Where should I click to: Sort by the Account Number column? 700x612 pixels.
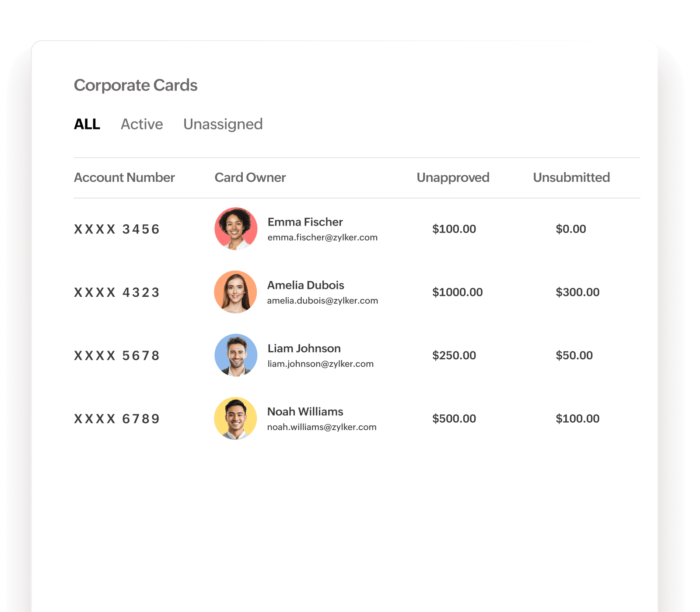(x=124, y=177)
